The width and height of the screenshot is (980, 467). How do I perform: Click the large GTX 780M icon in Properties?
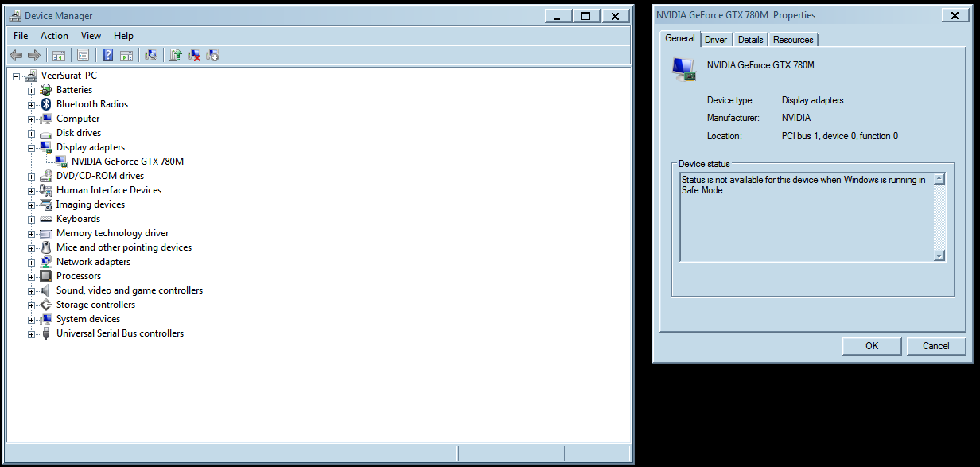click(684, 68)
